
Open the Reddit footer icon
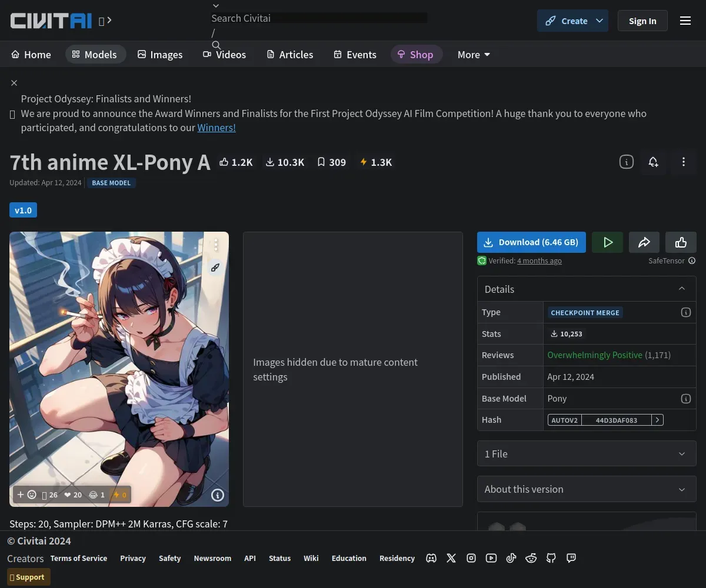click(x=531, y=558)
